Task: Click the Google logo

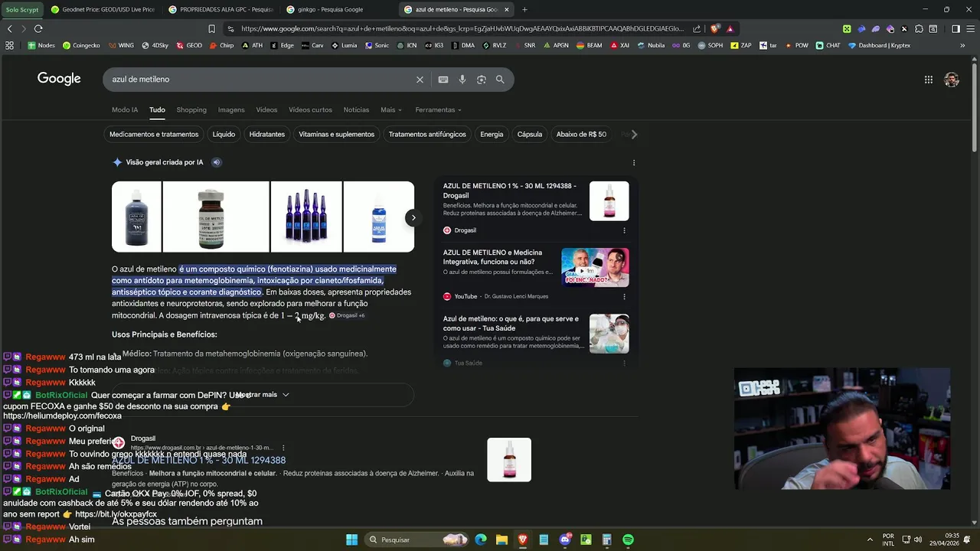Action: pyautogui.click(x=59, y=79)
